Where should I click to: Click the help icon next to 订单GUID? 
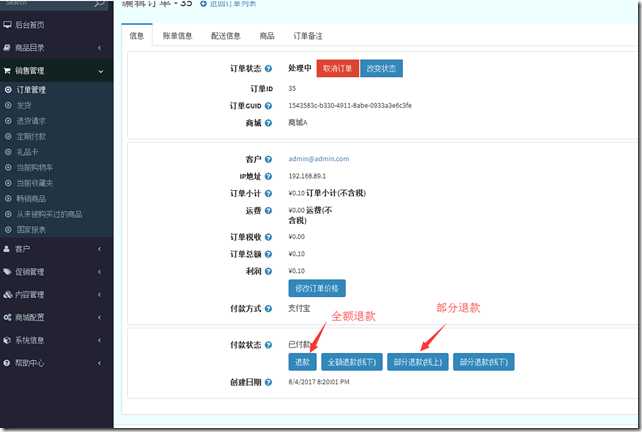(268, 106)
